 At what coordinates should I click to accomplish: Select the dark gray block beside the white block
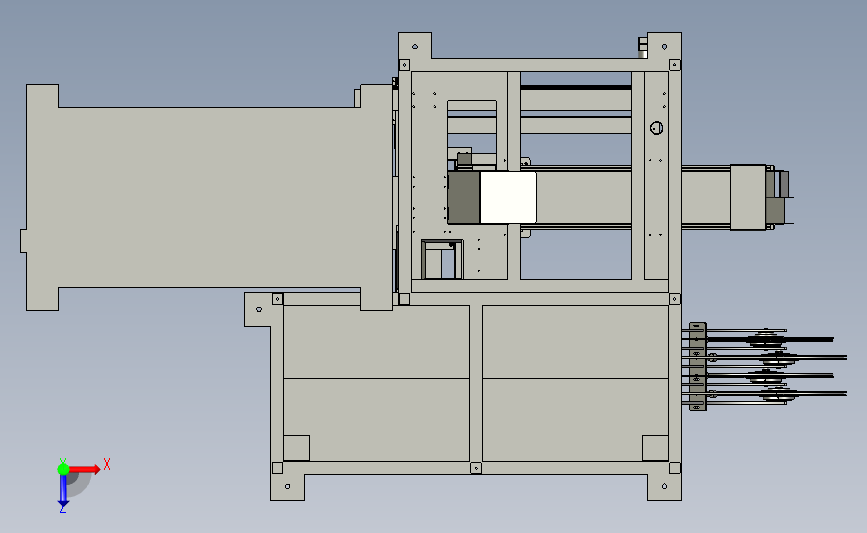pos(463,197)
